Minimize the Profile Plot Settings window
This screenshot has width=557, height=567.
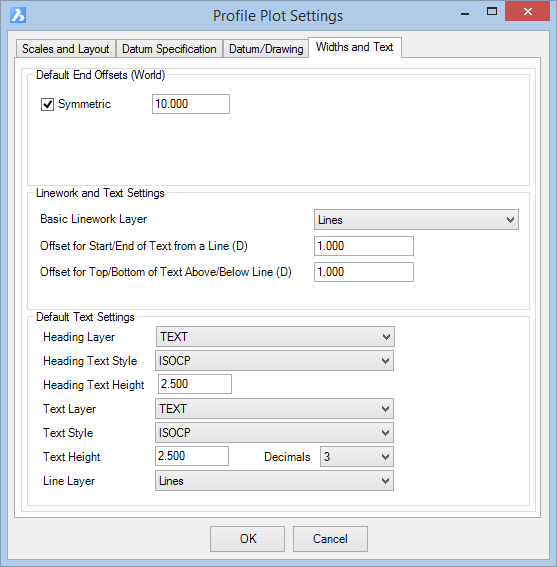click(x=465, y=13)
